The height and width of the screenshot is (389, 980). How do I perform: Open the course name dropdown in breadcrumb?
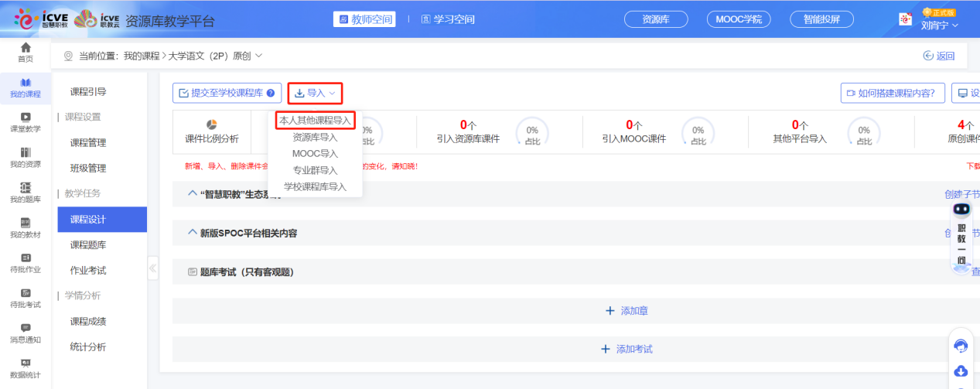click(258, 56)
